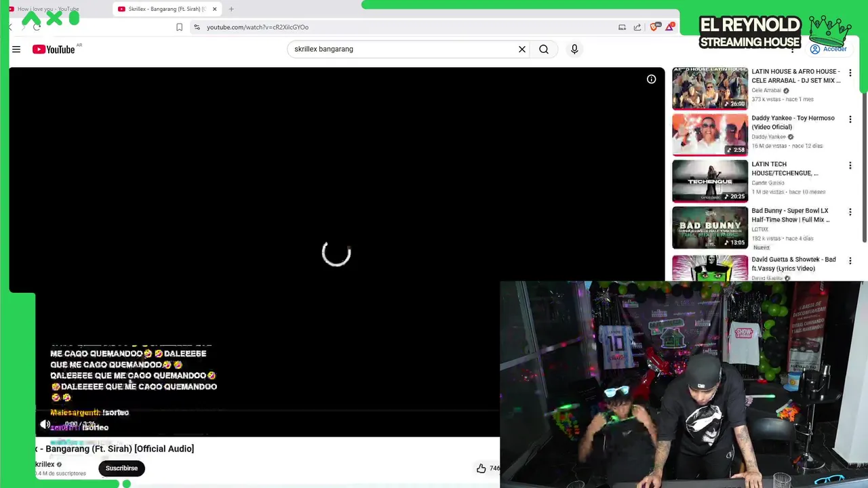Share page via the address bar share icon
Image resolution: width=868 pixels, height=488 pixels.
[637, 27]
